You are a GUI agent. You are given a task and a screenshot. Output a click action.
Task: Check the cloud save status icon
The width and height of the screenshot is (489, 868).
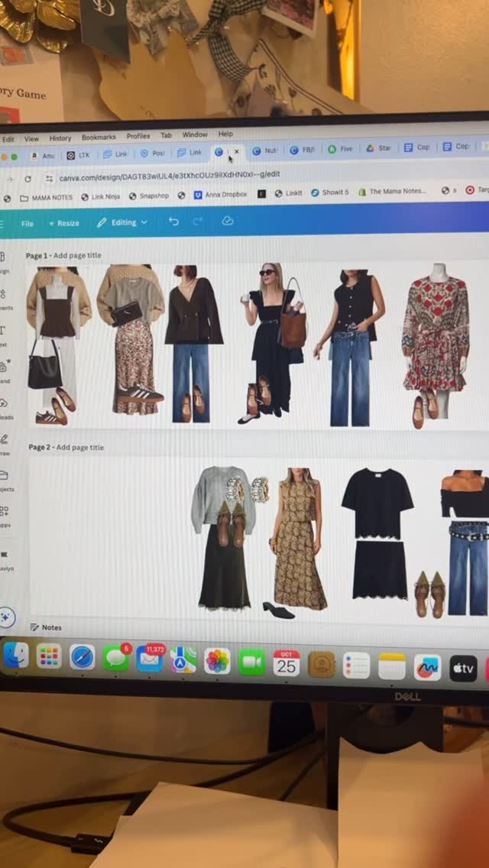227,221
